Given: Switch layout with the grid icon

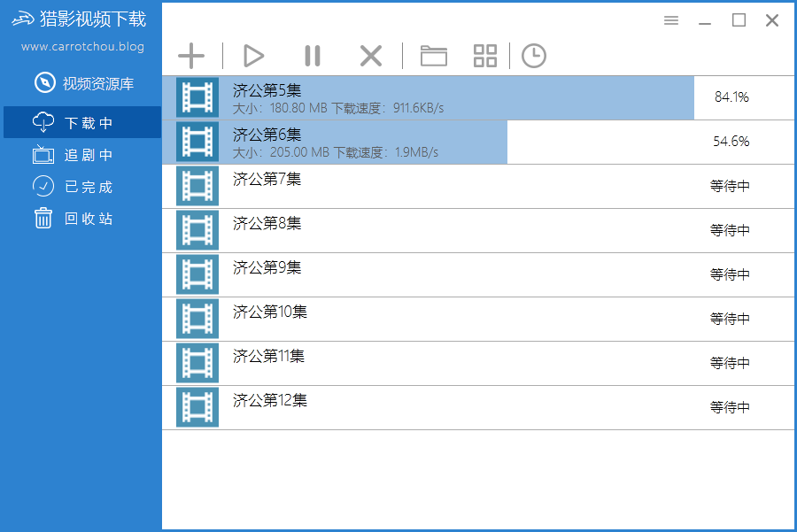Looking at the screenshot, I should (x=484, y=55).
